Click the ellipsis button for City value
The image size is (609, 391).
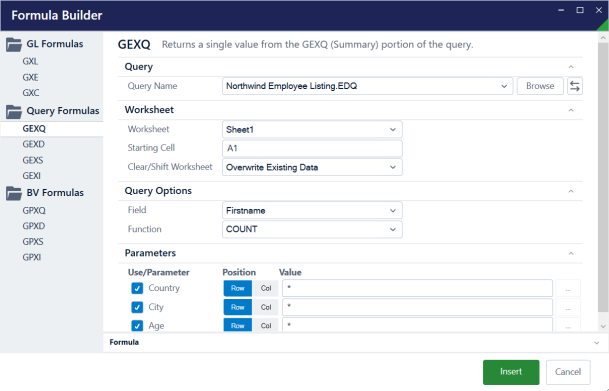pos(568,307)
